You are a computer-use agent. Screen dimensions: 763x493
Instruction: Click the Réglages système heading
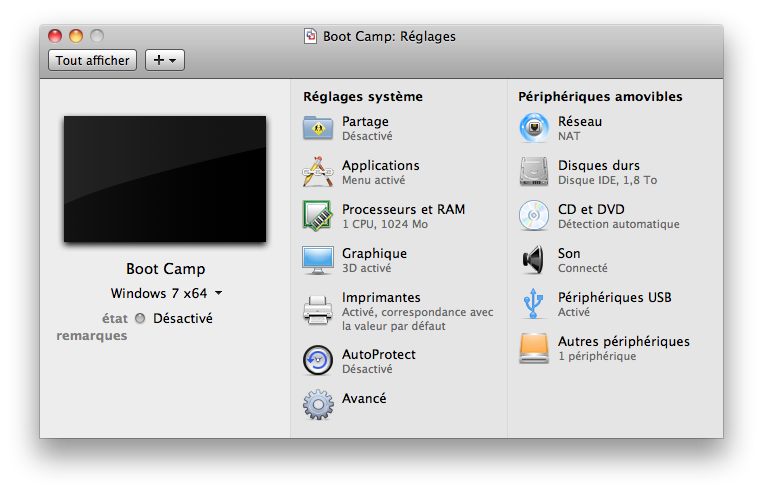click(x=363, y=97)
